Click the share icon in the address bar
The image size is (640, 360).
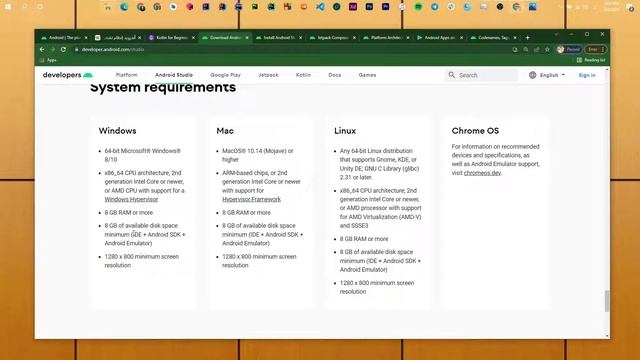coord(537,49)
